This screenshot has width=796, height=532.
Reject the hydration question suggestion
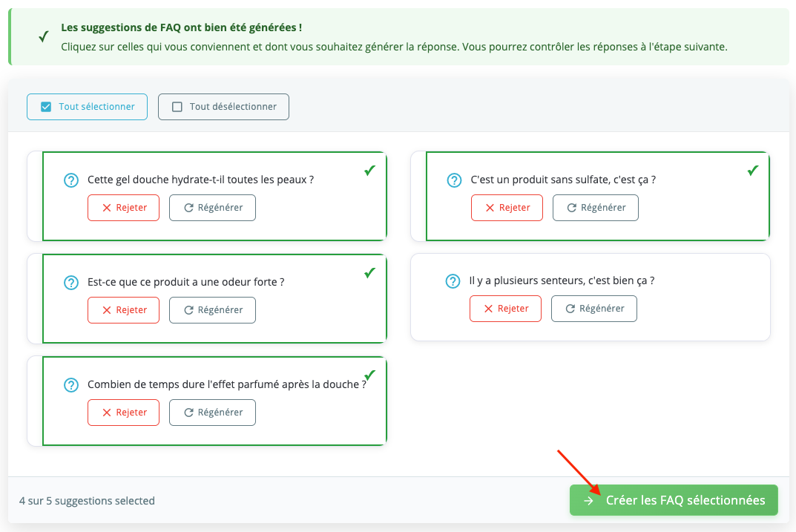pos(123,208)
